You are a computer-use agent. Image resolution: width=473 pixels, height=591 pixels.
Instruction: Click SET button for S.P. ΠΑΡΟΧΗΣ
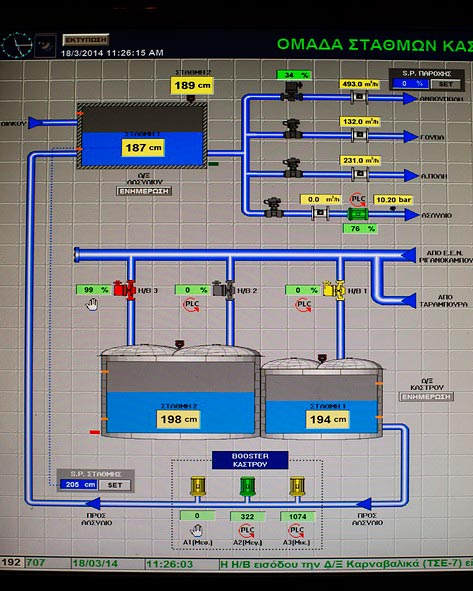coord(445,84)
